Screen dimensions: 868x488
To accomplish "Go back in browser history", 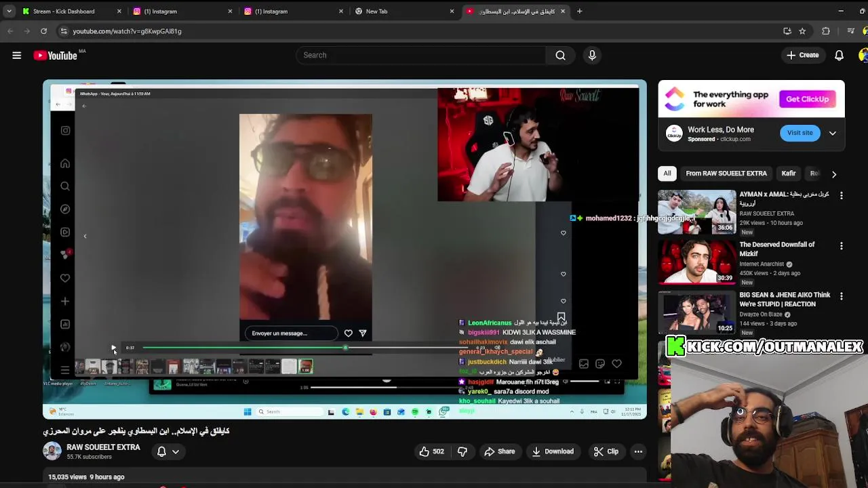I will (10, 31).
